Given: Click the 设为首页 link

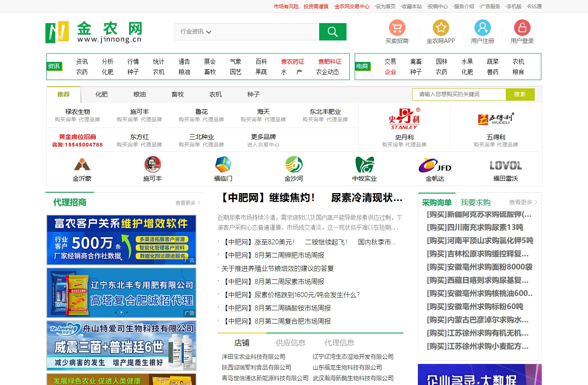Looking at the screenshot, I should [x=385, y=7].
